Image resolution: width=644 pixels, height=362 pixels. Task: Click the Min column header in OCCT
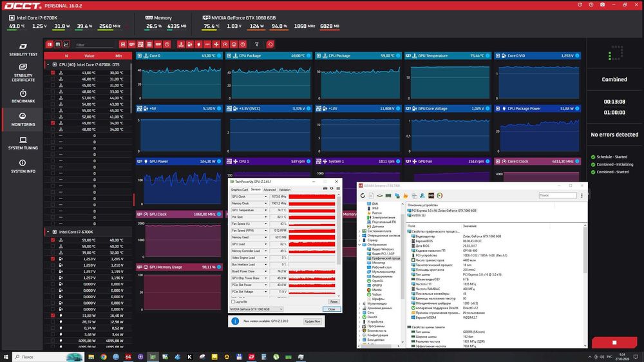(118, 55)
